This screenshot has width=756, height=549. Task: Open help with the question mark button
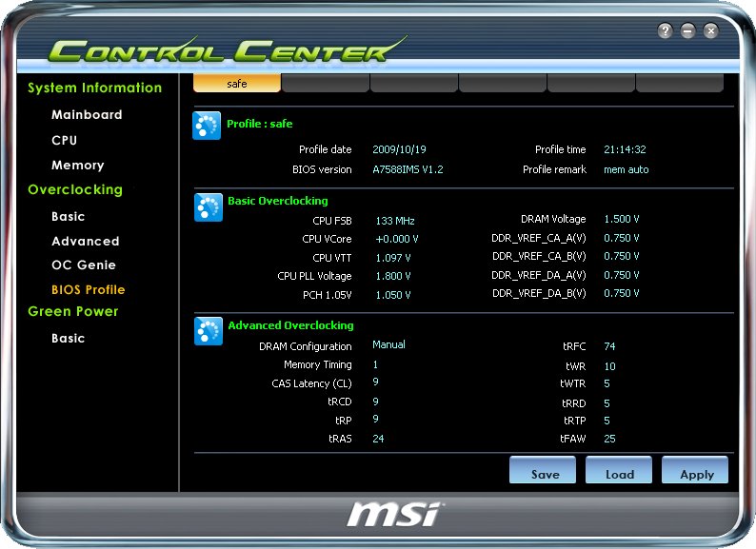pos(665,31)
